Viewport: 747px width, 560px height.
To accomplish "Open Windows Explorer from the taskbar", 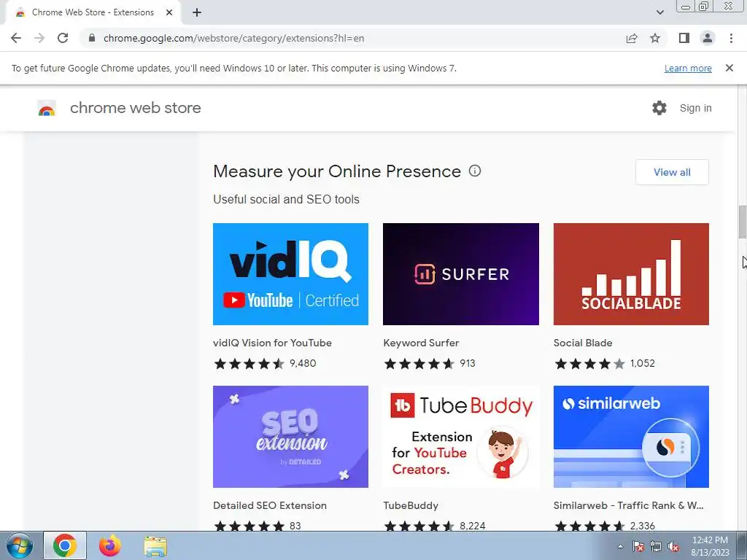I will tap(155, 546).
